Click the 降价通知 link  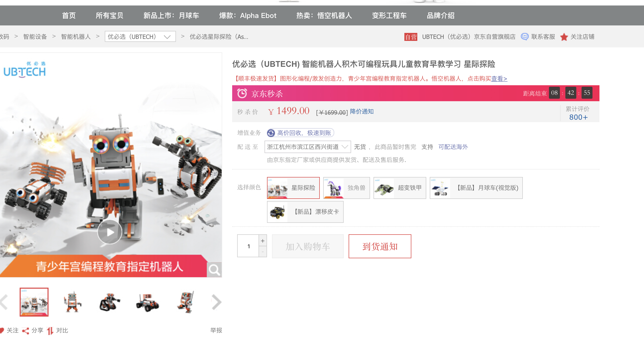362,111
